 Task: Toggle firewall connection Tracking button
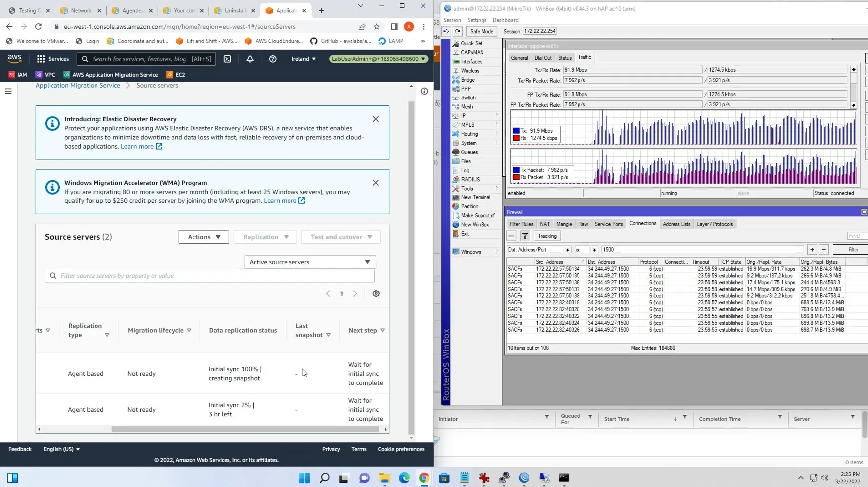coord(547,236)
